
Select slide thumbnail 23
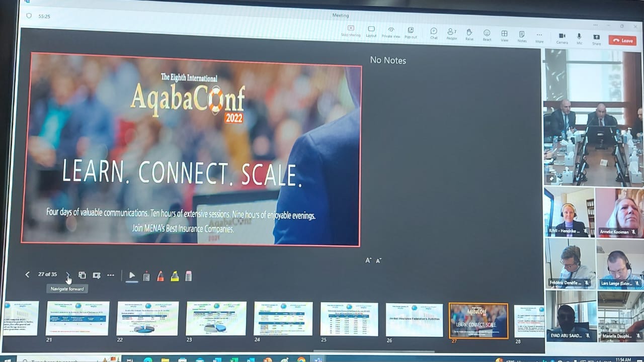tap(216, 318)
